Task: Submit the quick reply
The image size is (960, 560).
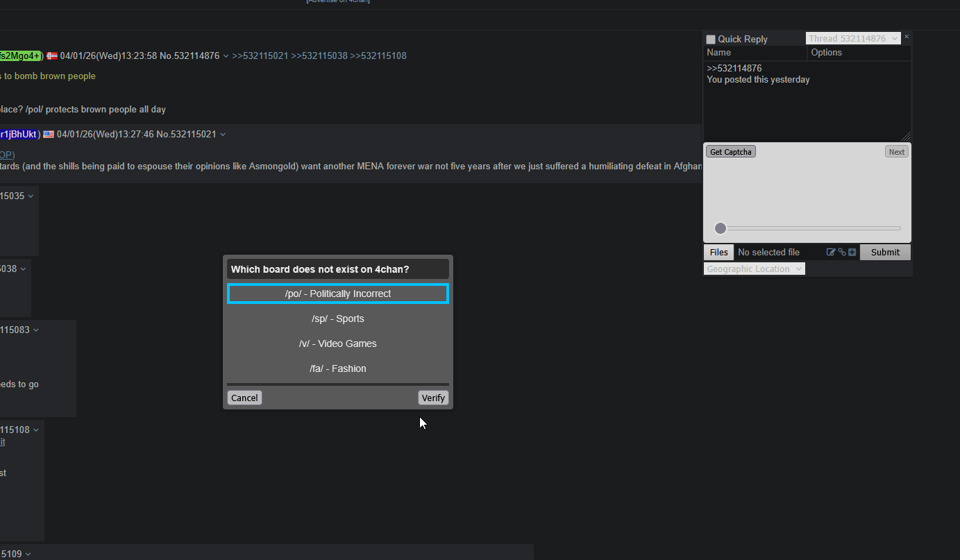Action: (885, 253)
